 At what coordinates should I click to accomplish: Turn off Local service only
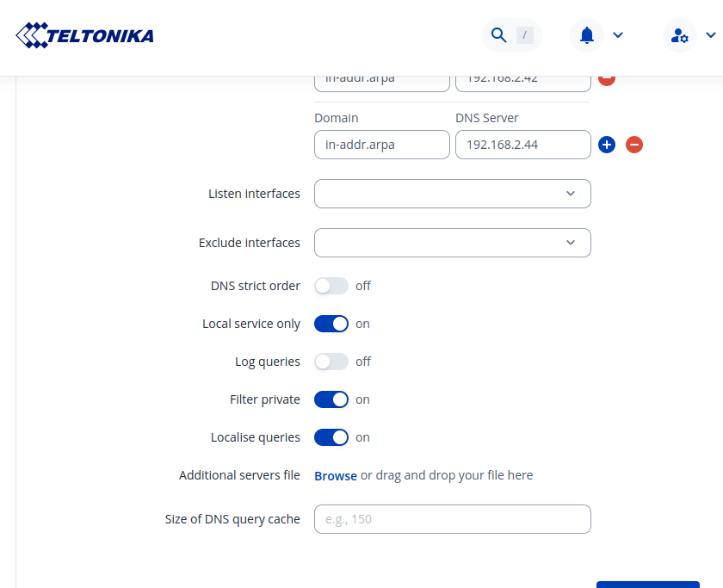pyautogui.click(x=331, y=324)
